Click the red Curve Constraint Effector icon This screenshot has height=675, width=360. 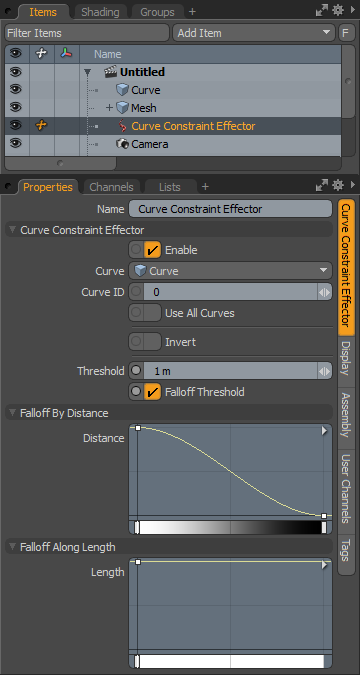tap(123, 126)
